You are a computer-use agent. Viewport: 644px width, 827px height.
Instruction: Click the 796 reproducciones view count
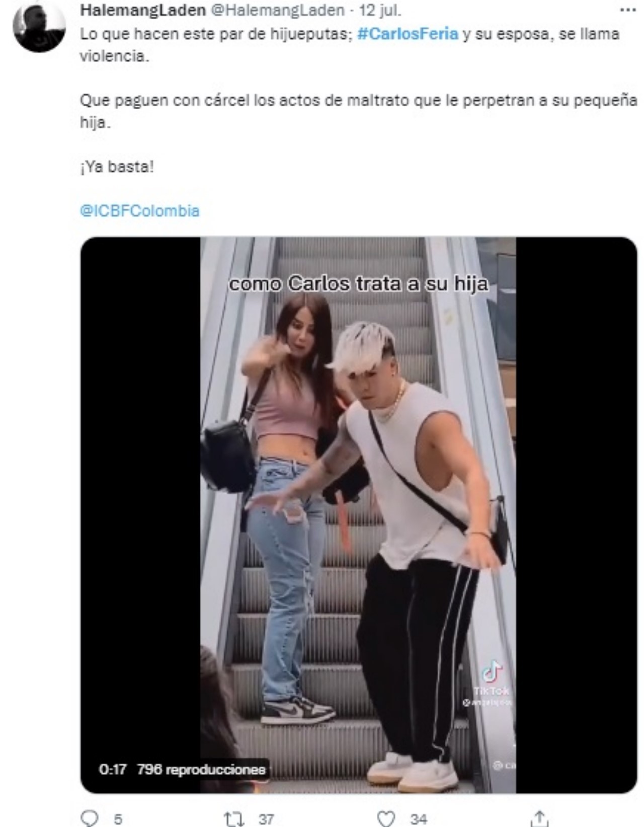(201, 769)
